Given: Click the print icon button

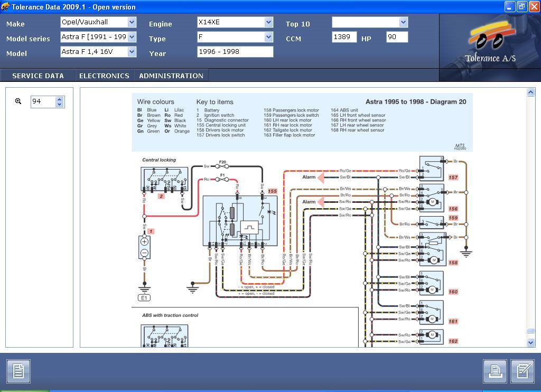Looking at the screenshot, I should (495, 371).
